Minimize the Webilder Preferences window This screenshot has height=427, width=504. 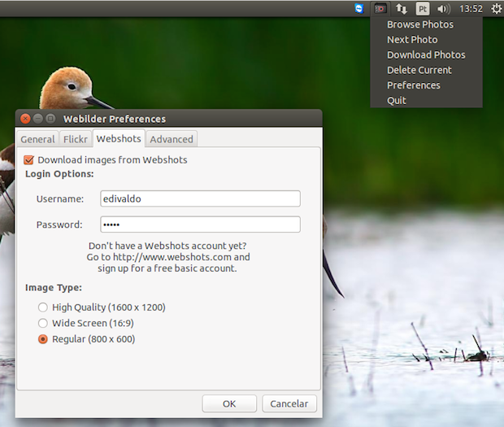click(x=38, y=119)
